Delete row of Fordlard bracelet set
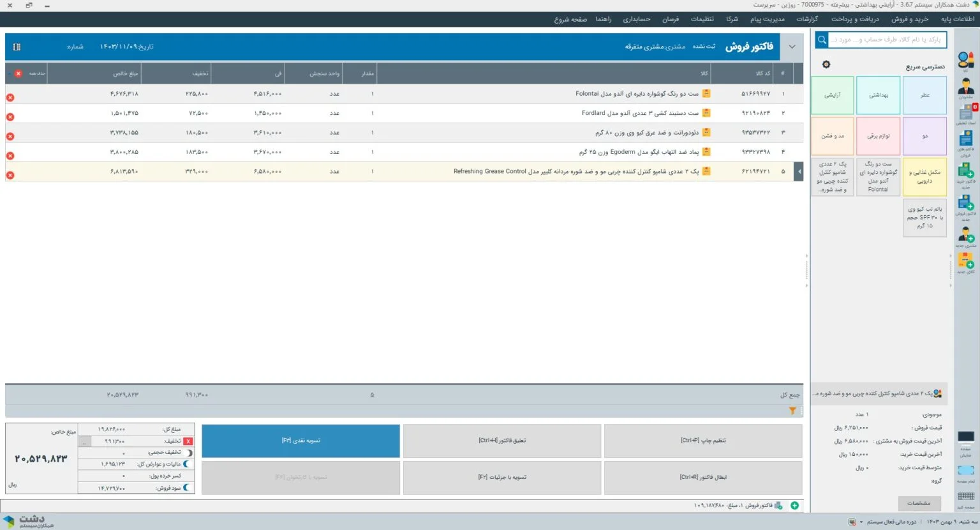This screenshot has width=980, height=530. pos(10,117)
